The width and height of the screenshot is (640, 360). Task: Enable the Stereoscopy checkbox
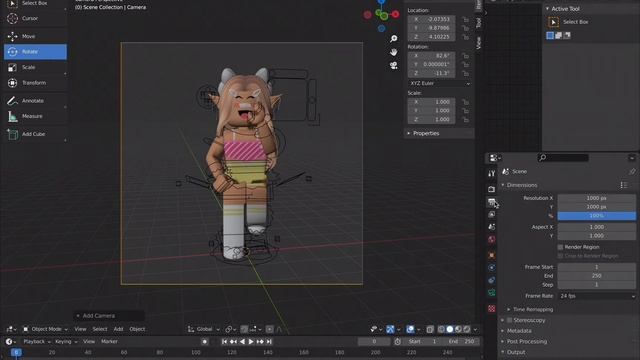[x=509, y=320]
